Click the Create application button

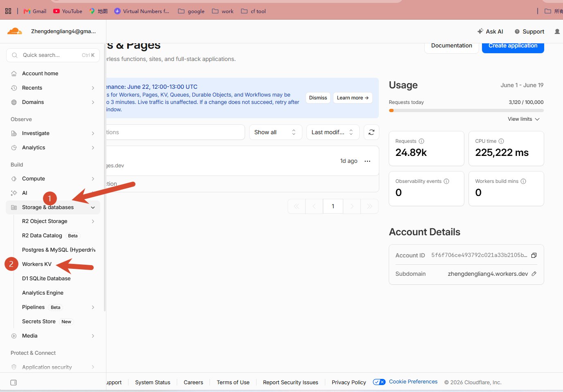[513, 46]
